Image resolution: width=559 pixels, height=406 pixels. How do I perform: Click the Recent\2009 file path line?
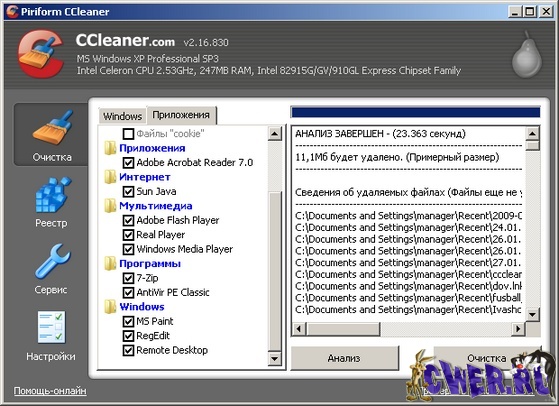coord(409,216)
